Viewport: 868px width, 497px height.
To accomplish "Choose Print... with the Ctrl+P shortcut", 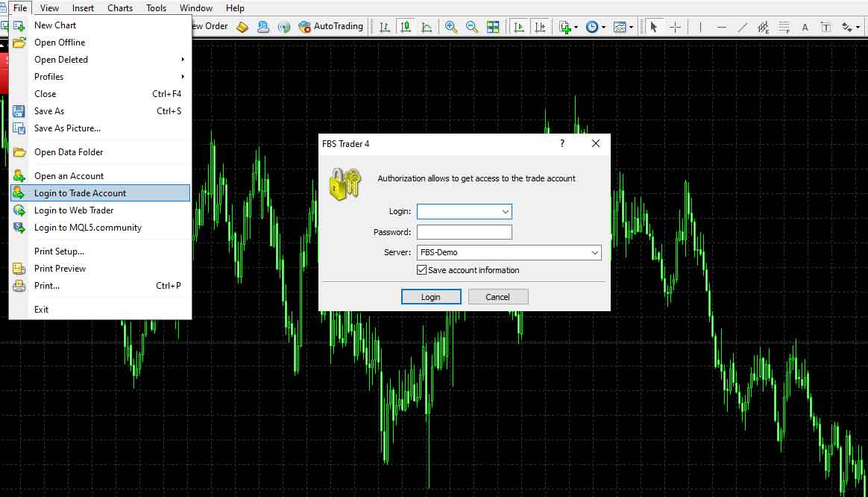I will [x=100, y=285].
